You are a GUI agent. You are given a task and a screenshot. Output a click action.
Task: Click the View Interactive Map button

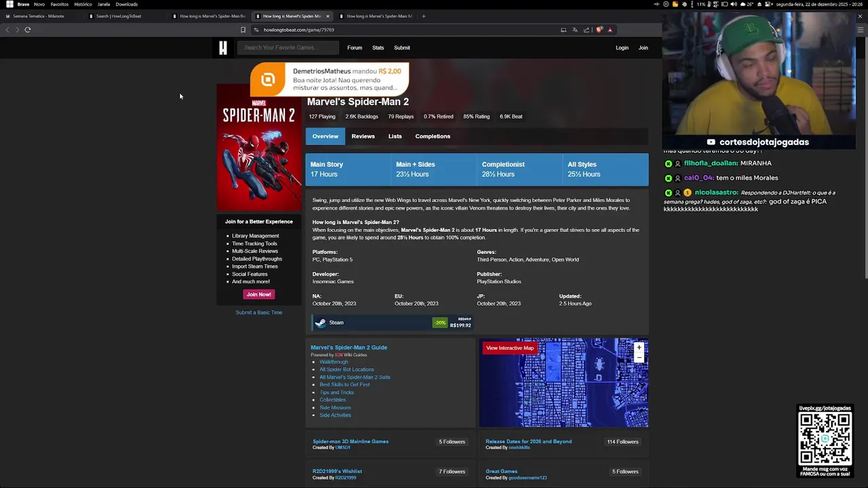pos(510,348)
